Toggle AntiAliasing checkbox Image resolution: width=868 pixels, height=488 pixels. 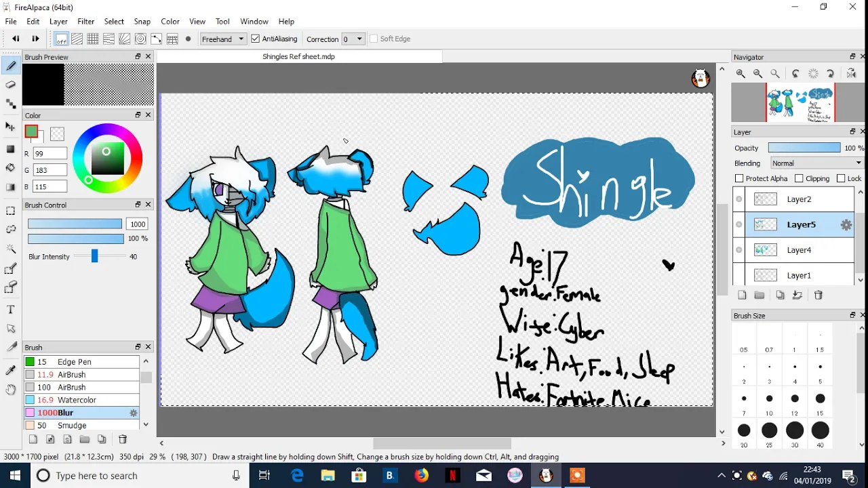pyautogui.click(x=256, y=39)
